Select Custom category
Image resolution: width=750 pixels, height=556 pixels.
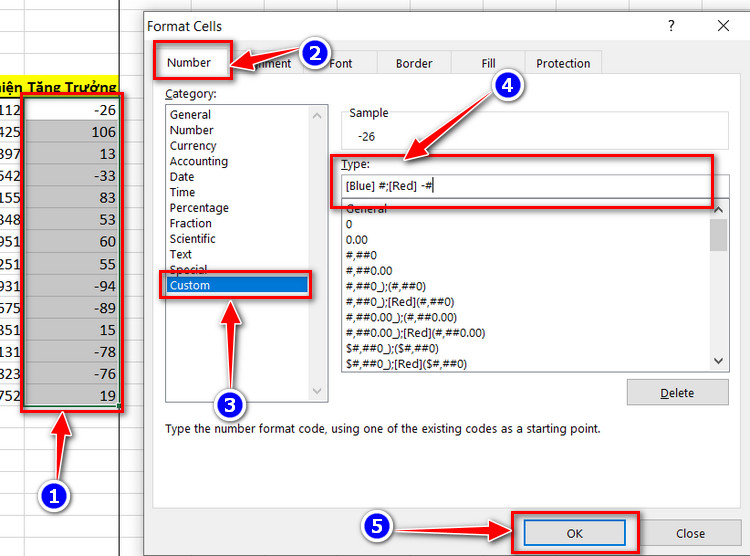(x=237, y=285)
